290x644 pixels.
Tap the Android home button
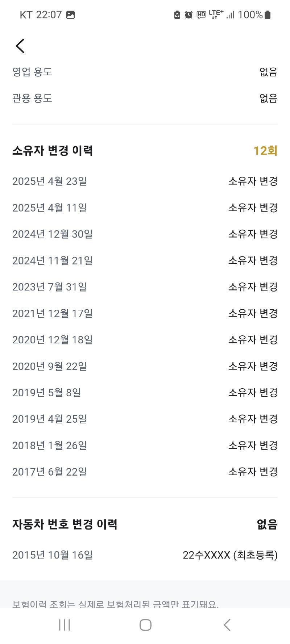pos(145,625)
